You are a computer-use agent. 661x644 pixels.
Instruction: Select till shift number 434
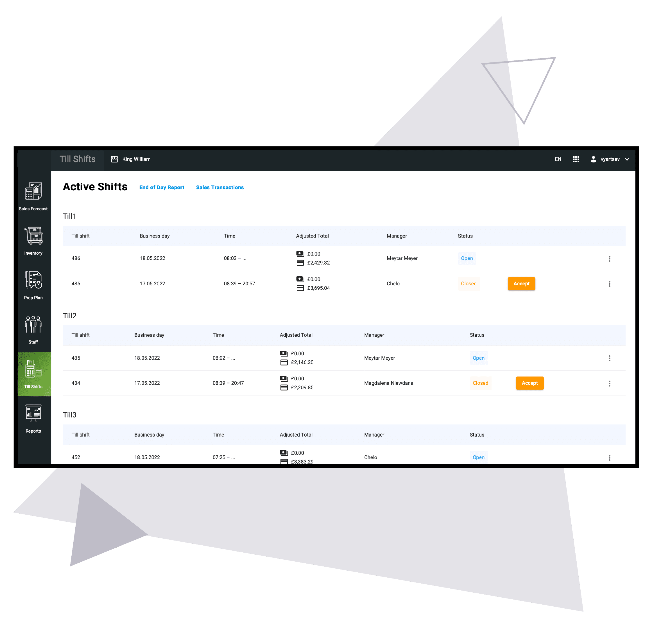[76, 383]
